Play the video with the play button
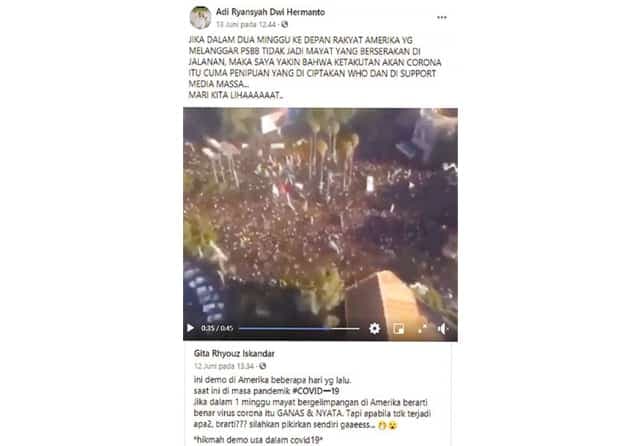The width and height of the screenshot is (640, 446). 190,328
